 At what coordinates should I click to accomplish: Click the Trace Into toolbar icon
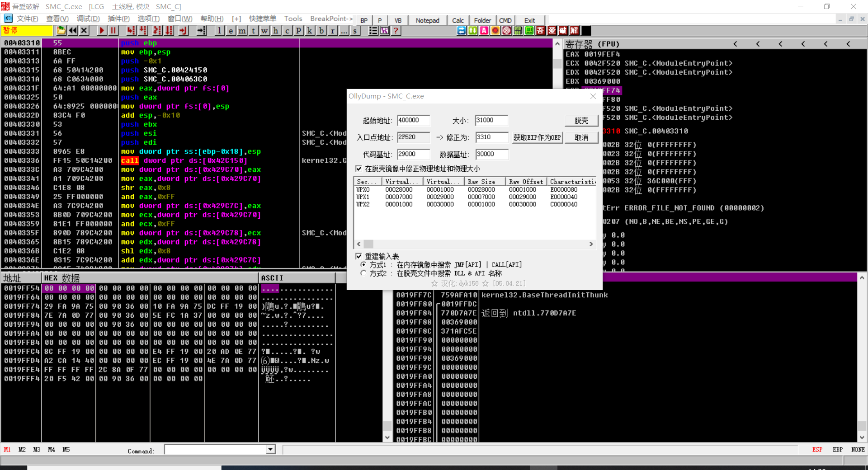click(157, 31)
